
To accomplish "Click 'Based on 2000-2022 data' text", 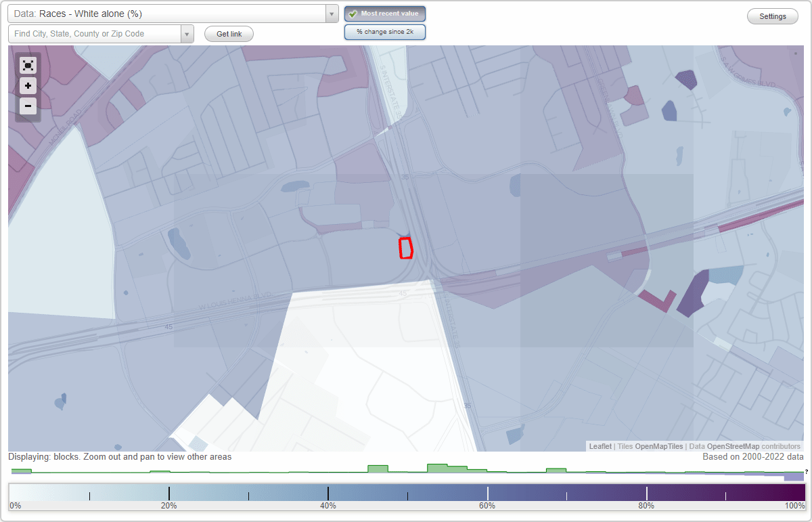I will (753, 457).
